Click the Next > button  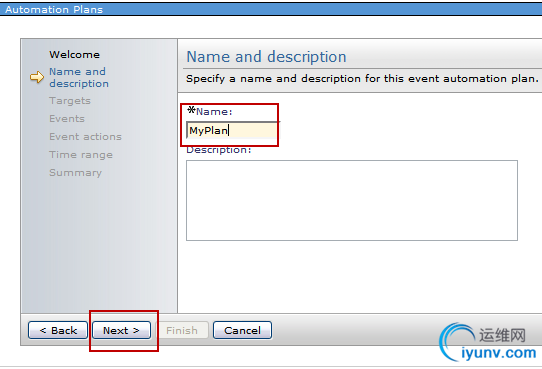(x=121, y=330)
